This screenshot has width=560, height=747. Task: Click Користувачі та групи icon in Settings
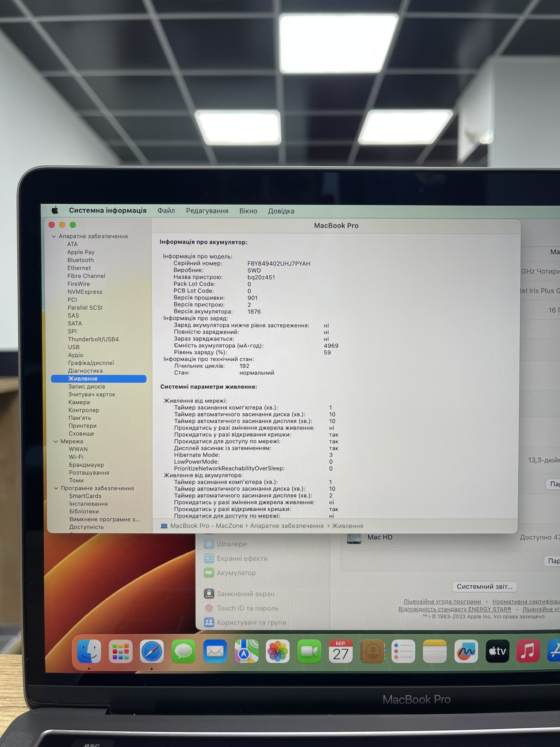pos(209,622)
